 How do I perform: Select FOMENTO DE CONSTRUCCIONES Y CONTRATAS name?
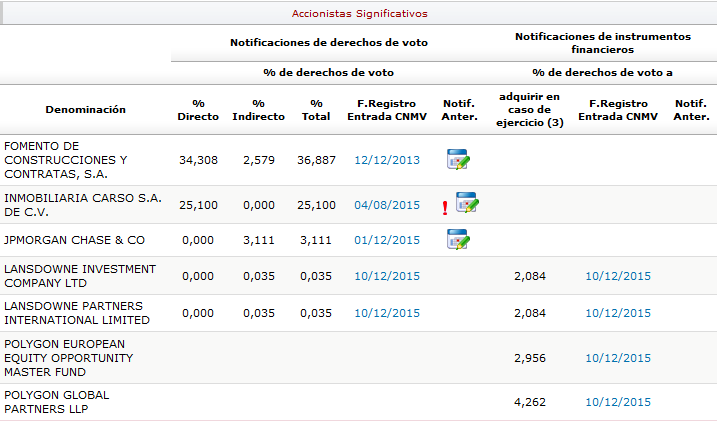(x=65, y=160)
